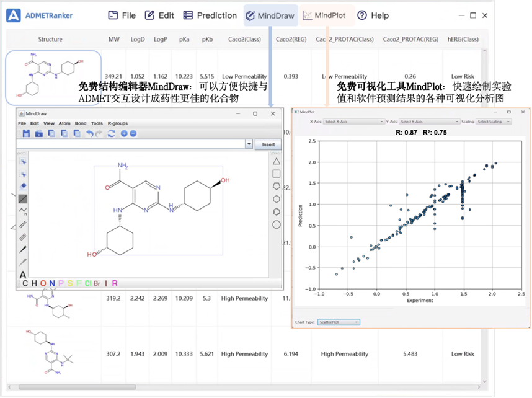Open the Chart Type ScatterPlot dropdown

[x=339, y=322]
